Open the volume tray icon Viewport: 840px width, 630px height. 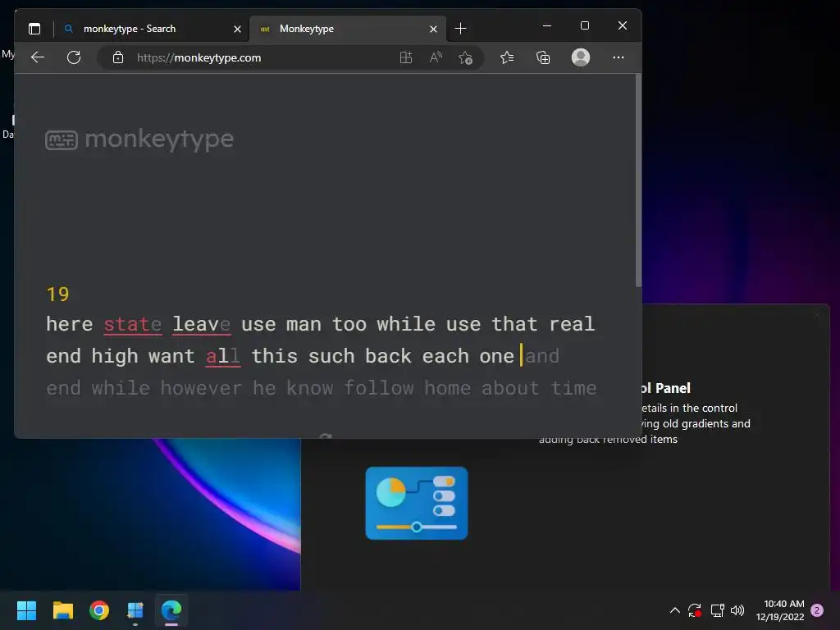pos(737,610)
